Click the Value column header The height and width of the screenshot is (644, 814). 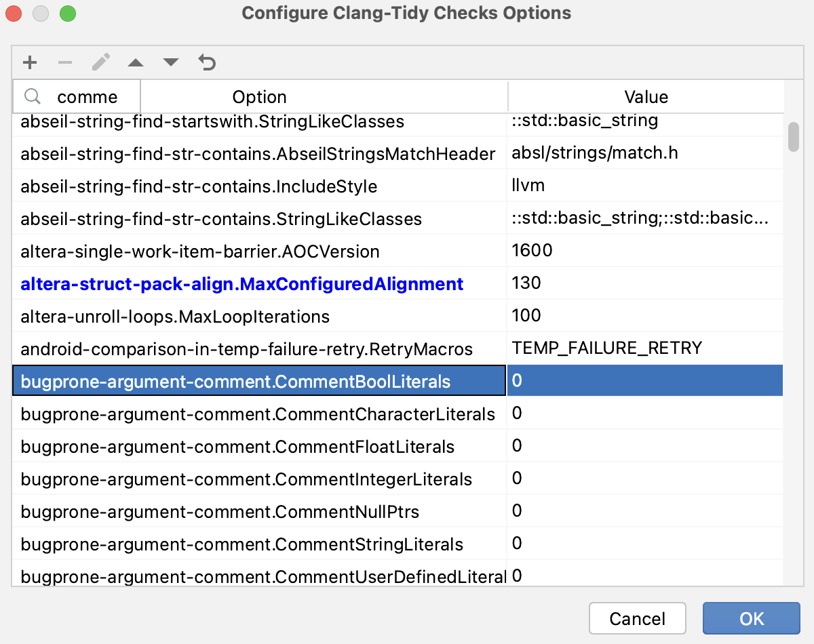(x=646, y=96)
